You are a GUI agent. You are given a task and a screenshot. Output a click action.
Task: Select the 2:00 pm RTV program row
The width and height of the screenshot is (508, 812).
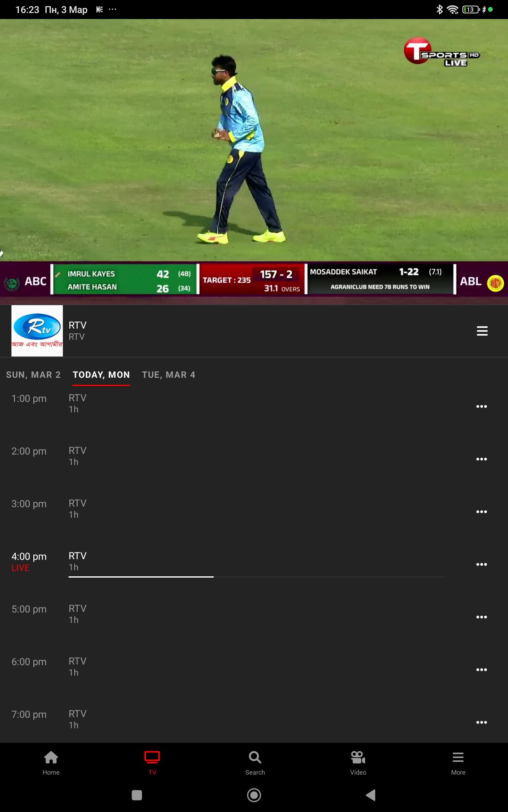pyautogui.click(x=254, y=459)
